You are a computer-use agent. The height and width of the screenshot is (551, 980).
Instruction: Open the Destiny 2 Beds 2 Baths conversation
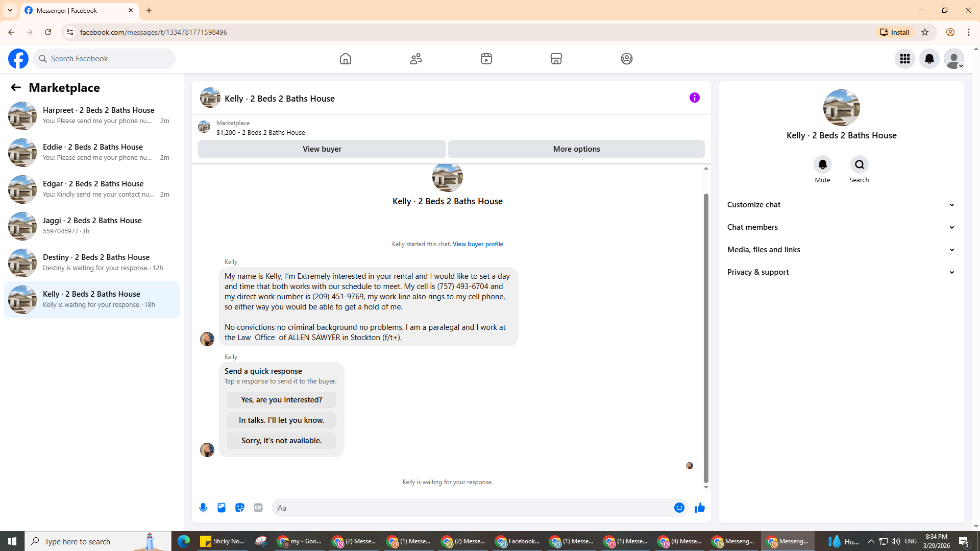(x=92, y=263)
